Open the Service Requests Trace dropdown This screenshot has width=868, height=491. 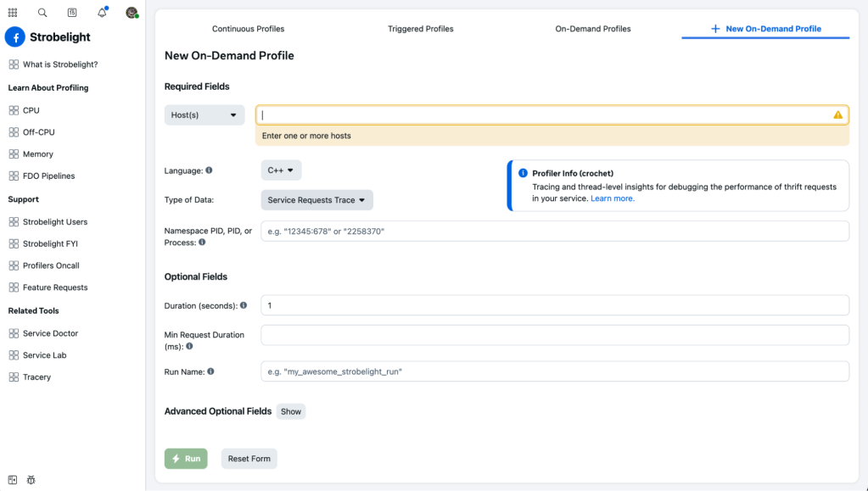point(316,200)
